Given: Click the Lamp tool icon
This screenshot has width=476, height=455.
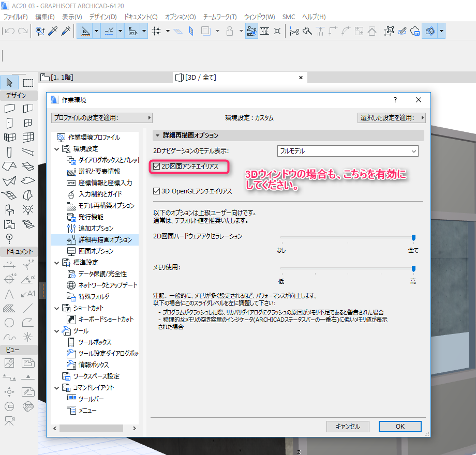Looking at the screenshot, I should [x=28, y=209].
